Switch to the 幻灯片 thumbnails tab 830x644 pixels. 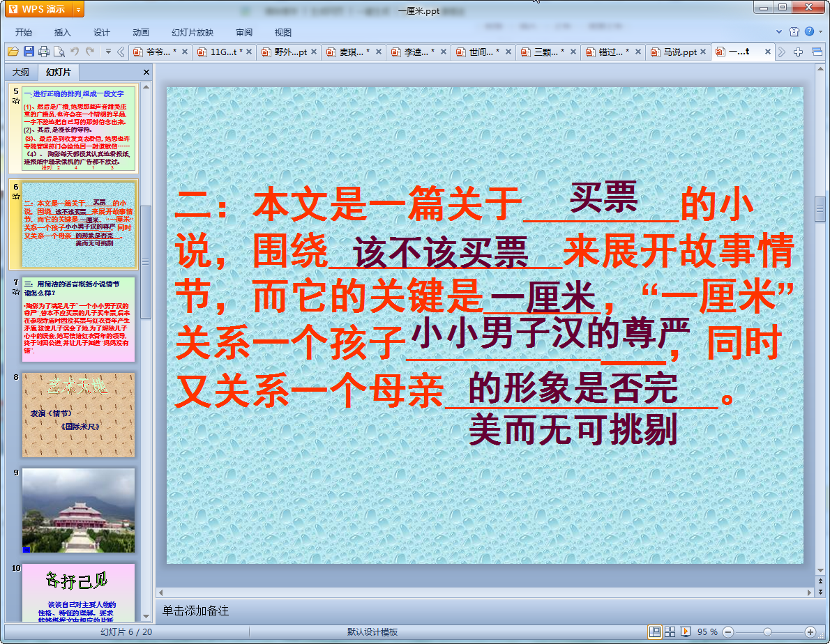(x=58, y=72)
